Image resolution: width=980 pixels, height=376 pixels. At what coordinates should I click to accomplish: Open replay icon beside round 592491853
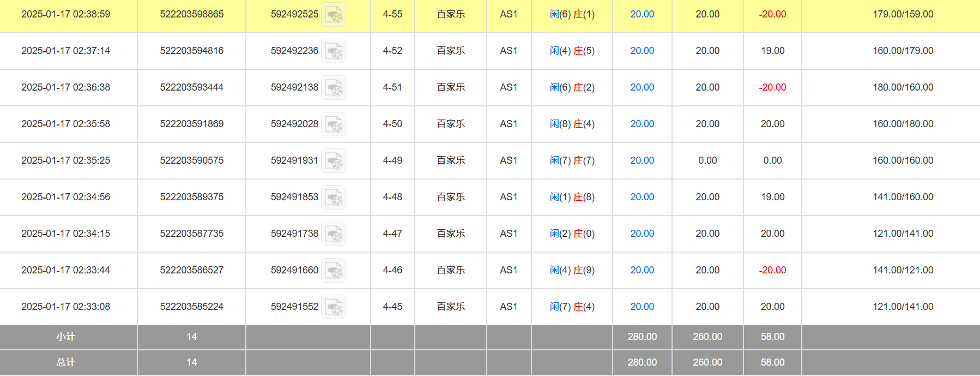(x=333, y=198)
